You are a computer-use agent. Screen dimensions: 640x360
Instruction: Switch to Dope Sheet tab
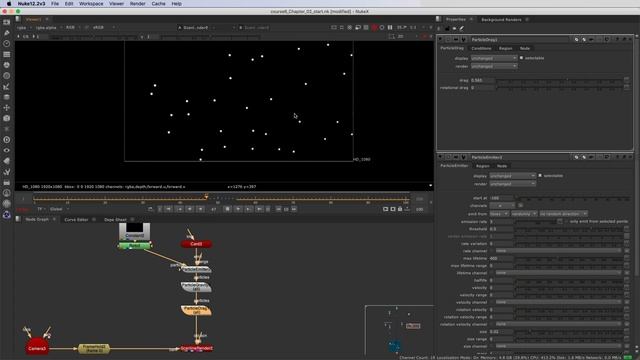tap(116, 220)
